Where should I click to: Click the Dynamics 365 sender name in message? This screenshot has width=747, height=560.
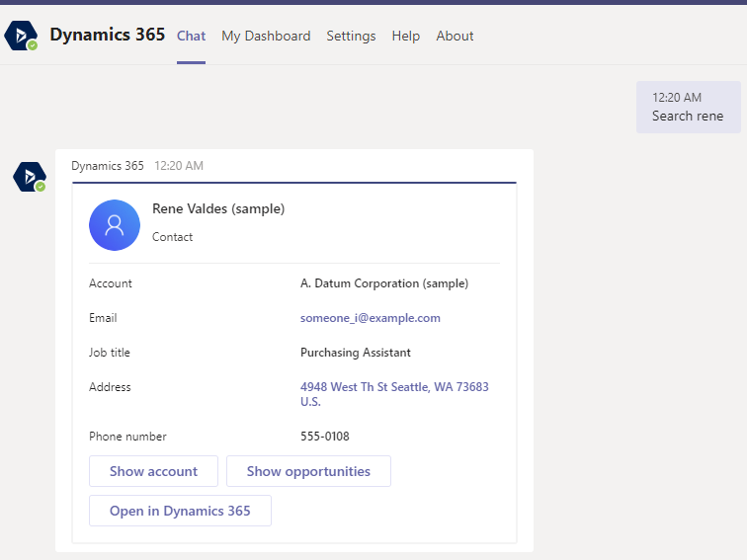tap(108, 166)
